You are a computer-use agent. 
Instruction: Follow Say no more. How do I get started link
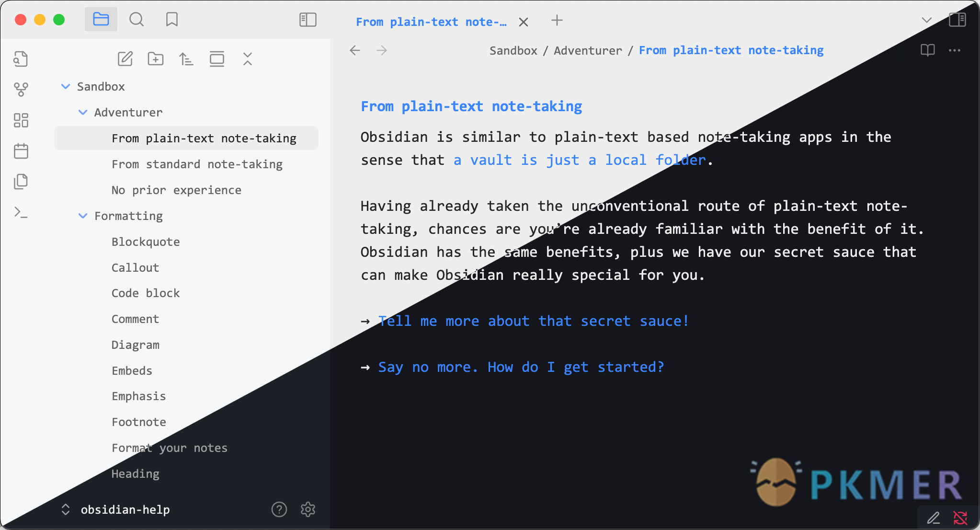click(521, 367)
